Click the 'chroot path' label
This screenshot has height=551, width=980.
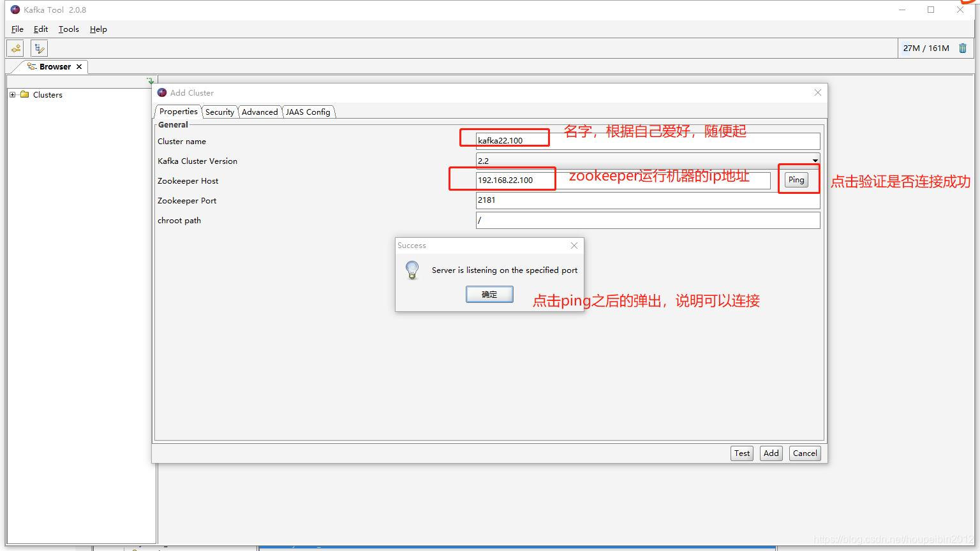(x=179, y=221)
